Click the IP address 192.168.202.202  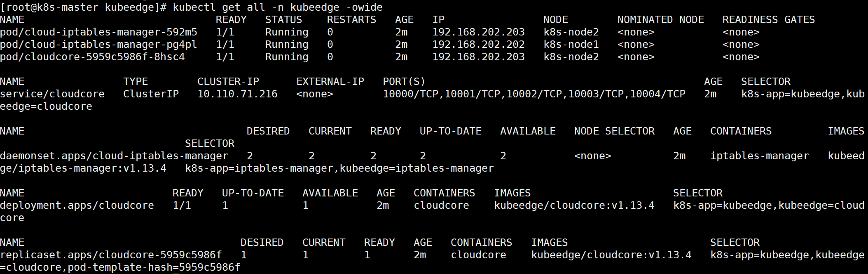(x=478, y=45)
